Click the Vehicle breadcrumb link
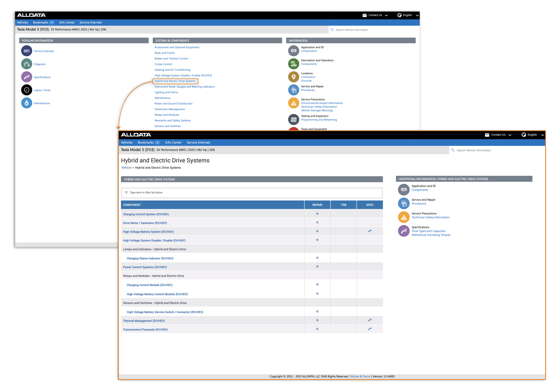560x392 pixels. point(126,168)
